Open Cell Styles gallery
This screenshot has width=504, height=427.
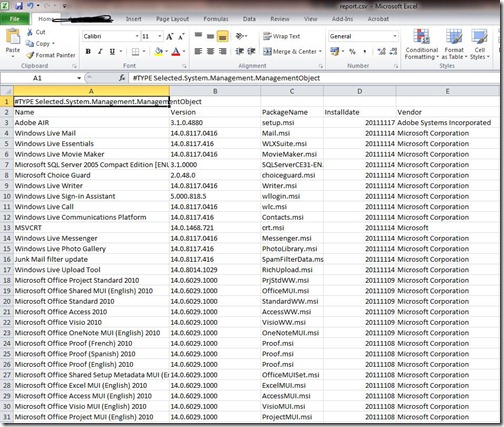coord(479,44)
